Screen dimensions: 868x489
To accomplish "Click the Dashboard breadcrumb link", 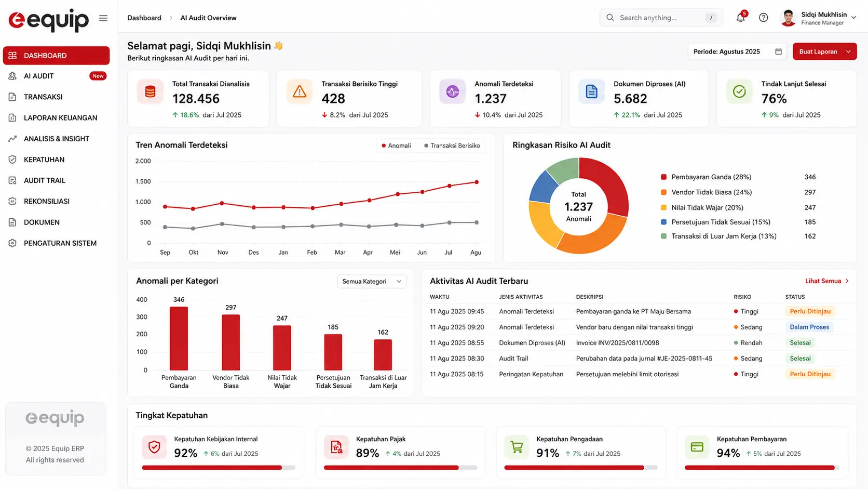I will 144,18.
